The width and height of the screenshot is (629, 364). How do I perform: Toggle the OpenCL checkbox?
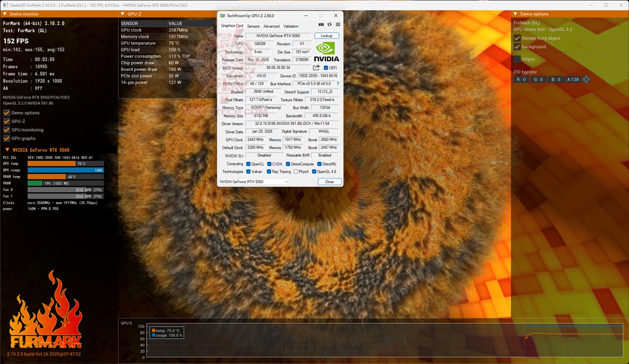[x=248, y=164]
